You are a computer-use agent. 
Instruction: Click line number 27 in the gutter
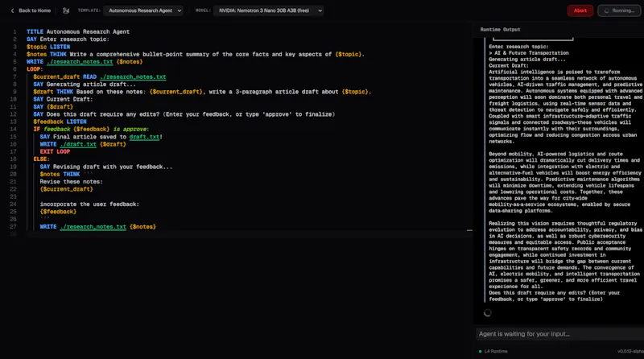[13, 227]
